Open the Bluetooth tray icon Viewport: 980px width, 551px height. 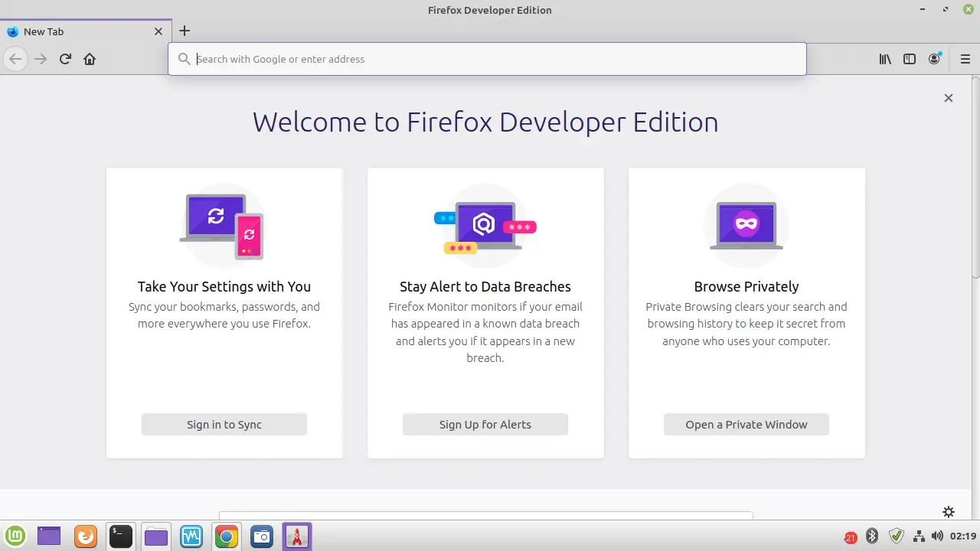(x=872, y=536)
